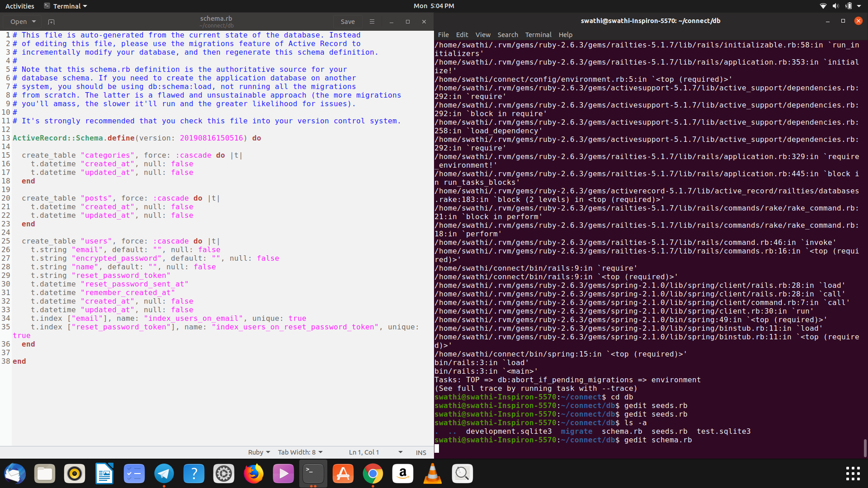Launch Rhythmbox from the dock
The image size is (868, 488).
[75, 474]
